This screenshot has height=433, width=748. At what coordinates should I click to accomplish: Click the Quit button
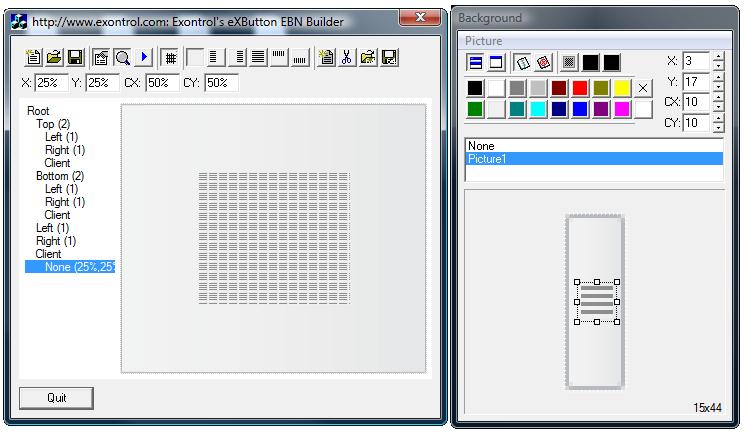(57, 398)
